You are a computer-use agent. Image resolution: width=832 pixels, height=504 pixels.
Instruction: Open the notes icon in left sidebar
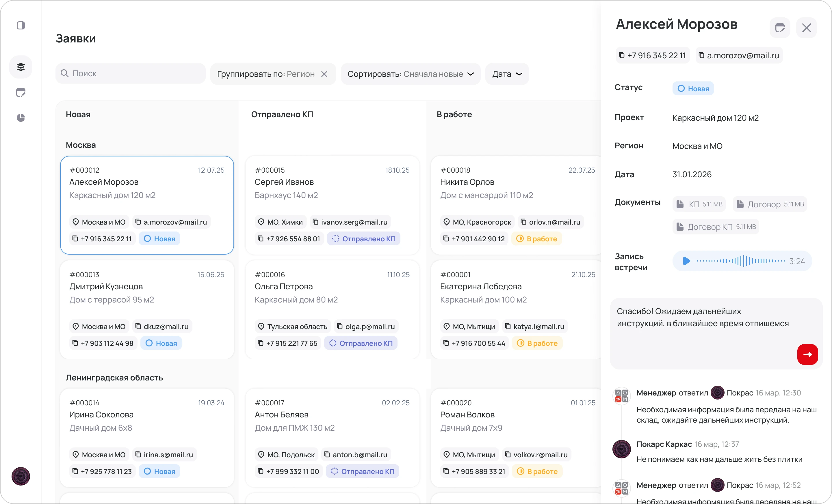tap(21, 92)
